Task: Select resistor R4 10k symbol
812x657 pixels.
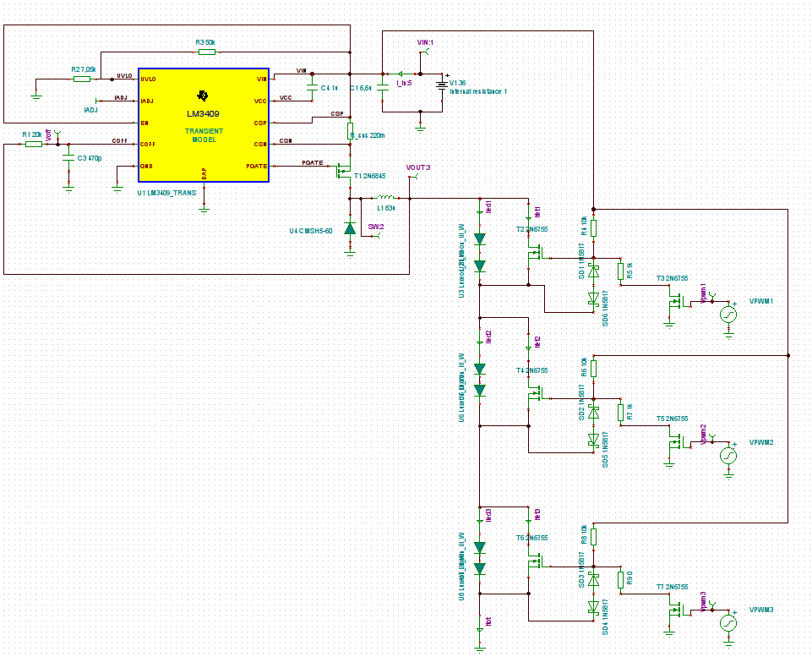Action: [594, 228]
